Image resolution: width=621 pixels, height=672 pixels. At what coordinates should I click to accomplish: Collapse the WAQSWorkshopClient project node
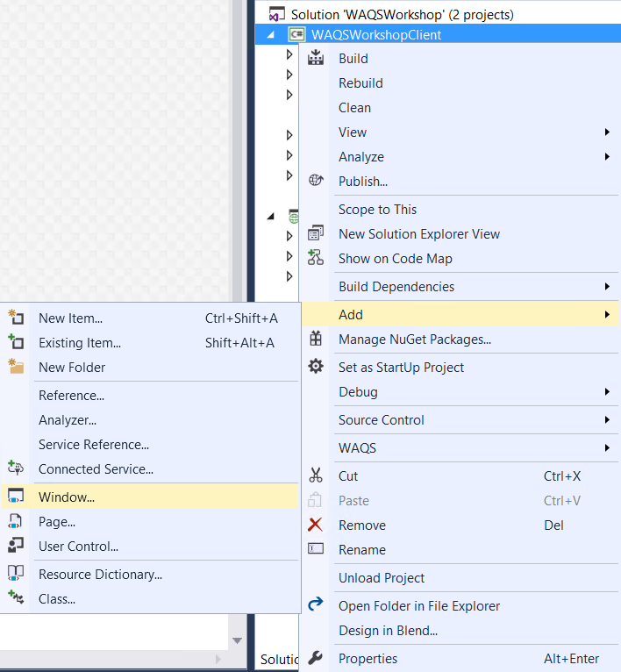coord(270,35)
